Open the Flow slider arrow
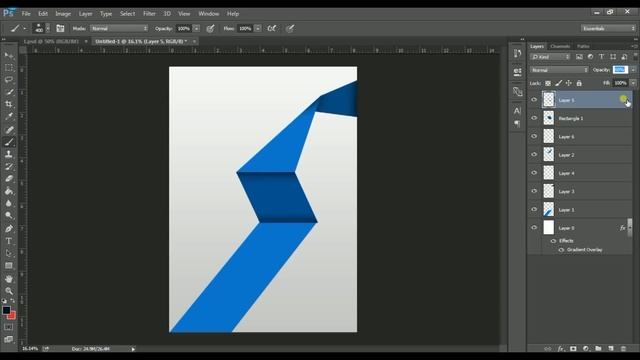This screenshot has height=360, width=640. click(258, 28)
